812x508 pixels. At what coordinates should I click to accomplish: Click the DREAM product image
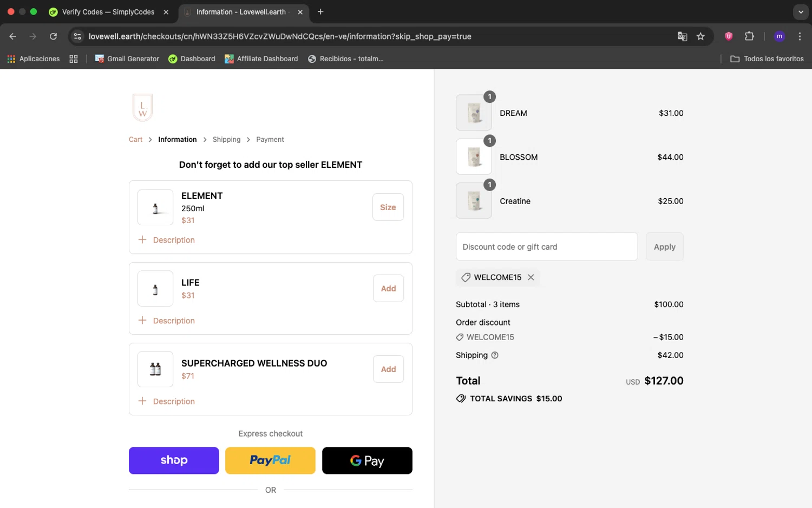click(474, 113)
